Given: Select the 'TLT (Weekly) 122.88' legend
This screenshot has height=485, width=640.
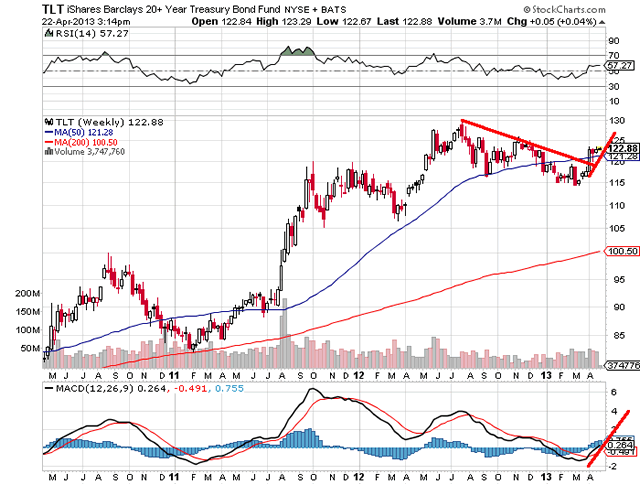Looking at the screenshot, I should pos(109,122).
